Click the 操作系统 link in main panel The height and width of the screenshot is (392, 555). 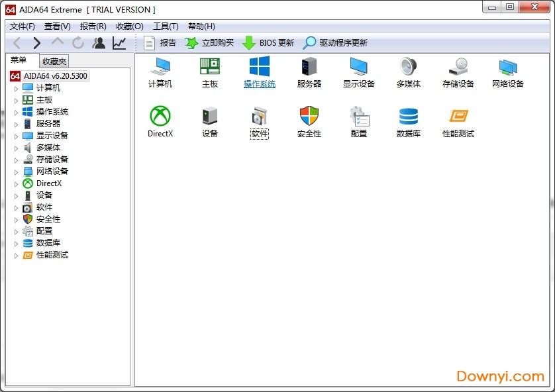click(260, 84)
